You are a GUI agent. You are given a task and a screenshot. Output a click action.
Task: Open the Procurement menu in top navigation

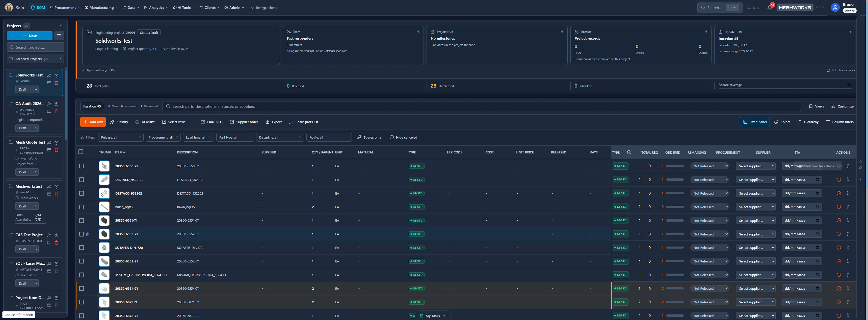(65, 7)
